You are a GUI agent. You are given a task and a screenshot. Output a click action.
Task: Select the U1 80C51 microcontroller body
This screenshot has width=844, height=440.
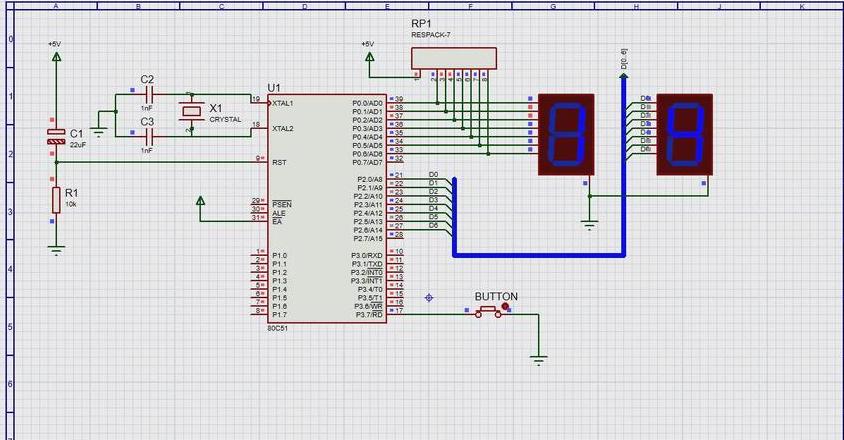(x=327, y=208)
